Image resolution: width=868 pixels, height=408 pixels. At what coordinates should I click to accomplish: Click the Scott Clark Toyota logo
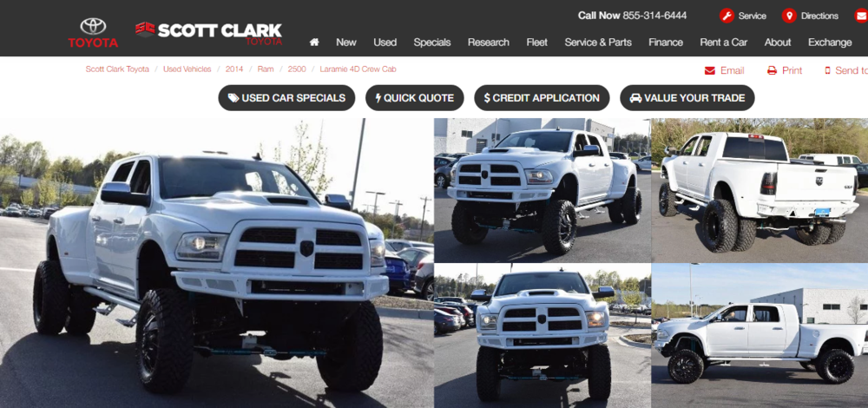[208, 33]
